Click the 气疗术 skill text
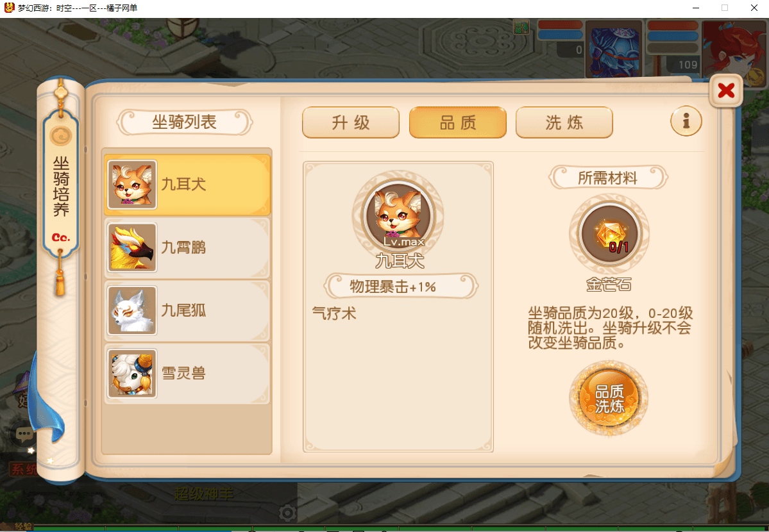Image resolution: width=769 pixels, height=532 pixels. click(x=334, y=313)
